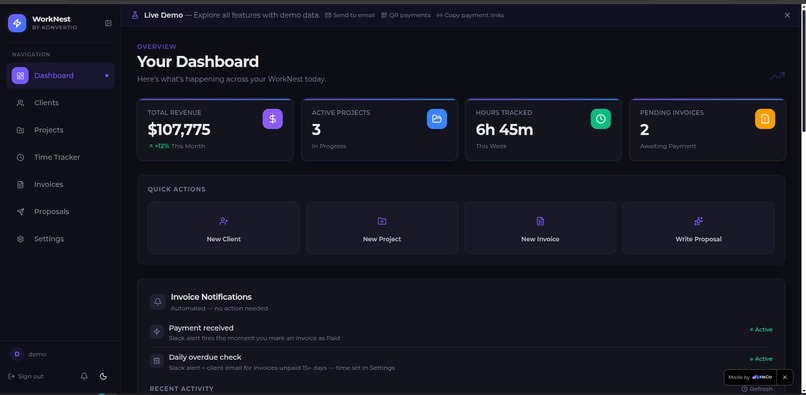Viewport: 806px width, 395px height.
Task: Click the Active status for Daily overdue check
Action: click(761, 359)
